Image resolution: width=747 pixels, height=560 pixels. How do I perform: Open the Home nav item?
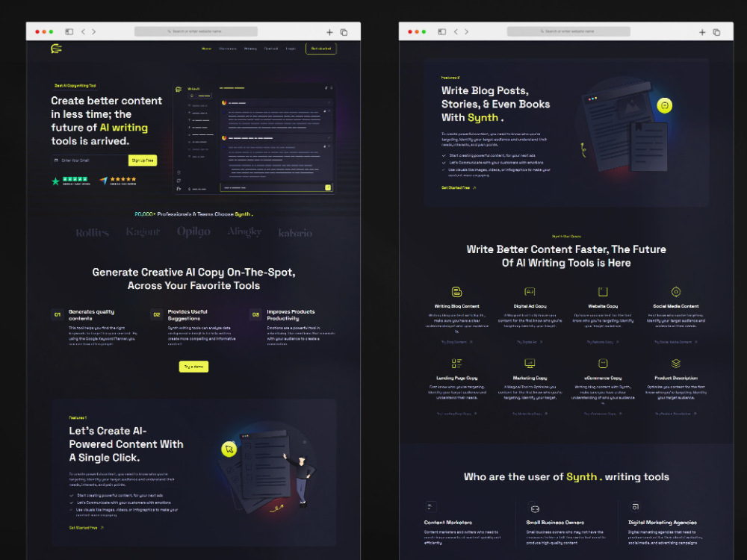click(206, 49)
